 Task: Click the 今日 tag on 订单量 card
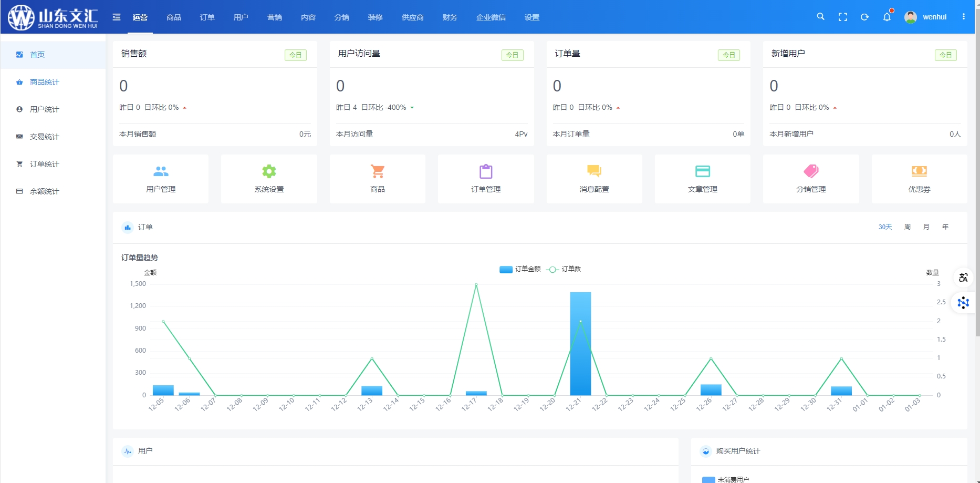pos(729,55)
